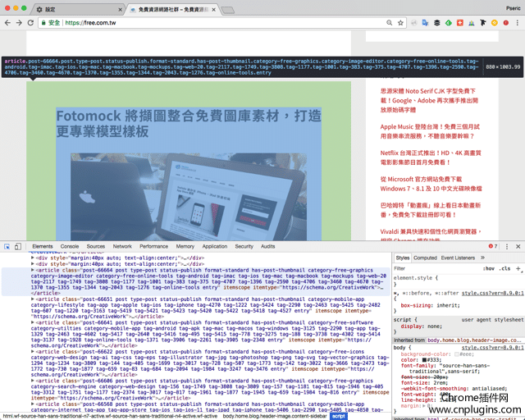Screen dimensions: 525x420
Task: Open the Google Drive style extension icon
Action: (472, 22)
